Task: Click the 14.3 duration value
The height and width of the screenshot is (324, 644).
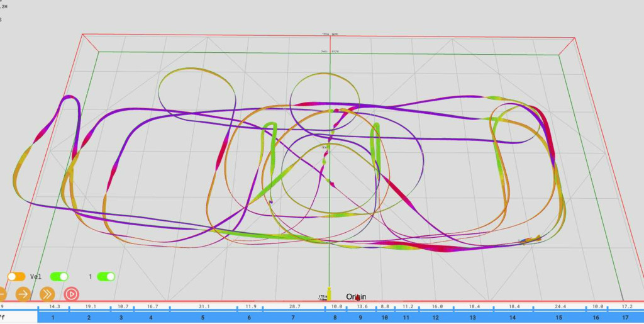Action: (x=55, y=307)
